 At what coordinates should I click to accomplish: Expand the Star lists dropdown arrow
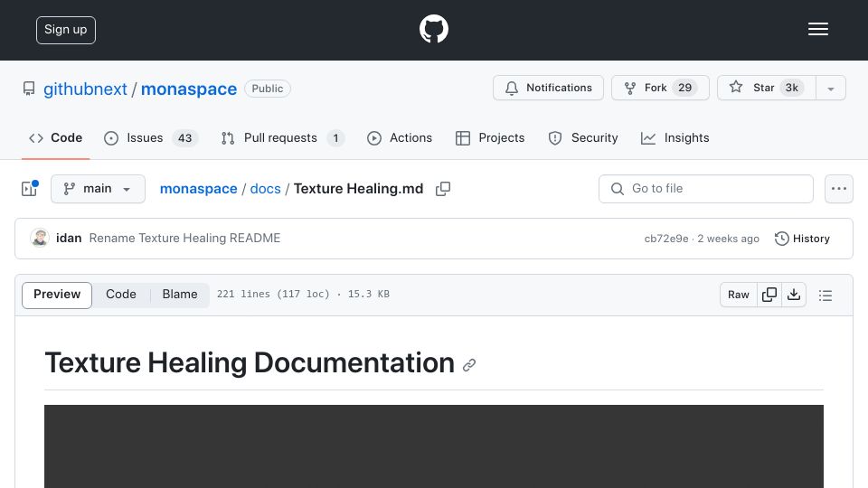(x=830, y=89)
